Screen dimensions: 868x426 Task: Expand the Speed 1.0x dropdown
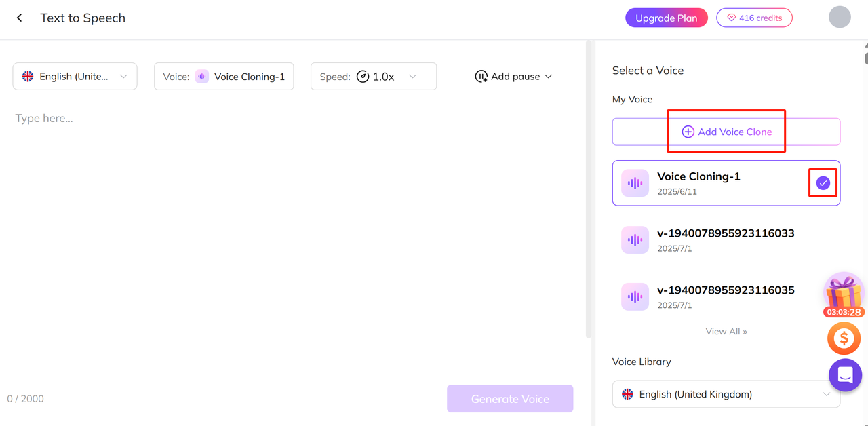(374, 77)
